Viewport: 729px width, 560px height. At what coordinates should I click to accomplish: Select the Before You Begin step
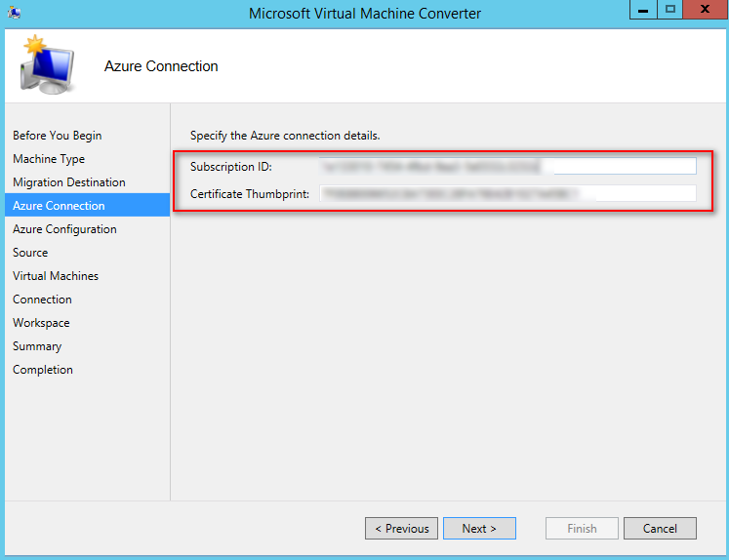coord(58,136)
